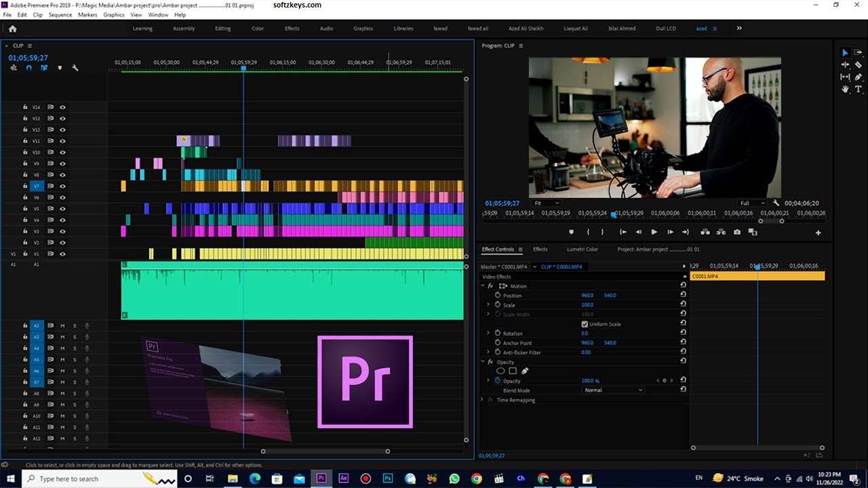
Task: Select the Ripple Edit tool
Action: point(845,65)
